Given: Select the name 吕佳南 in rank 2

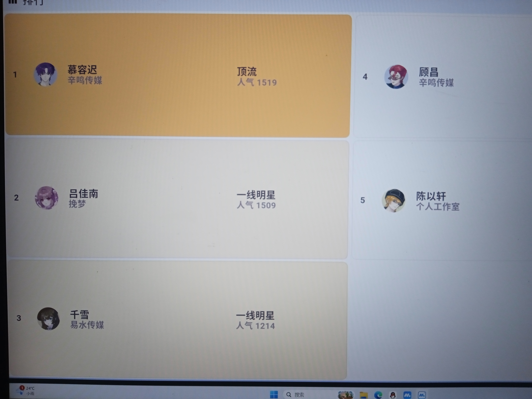Looking at the screenshot, I should point(84,194).
